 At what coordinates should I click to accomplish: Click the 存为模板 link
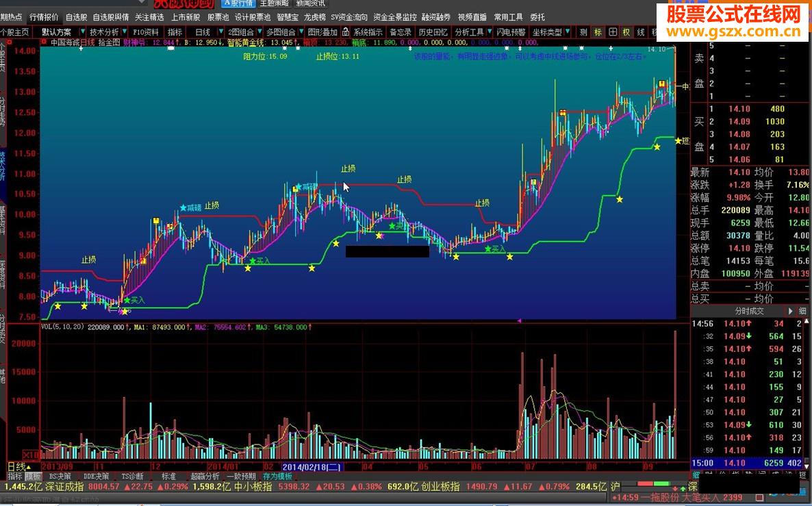[277, 476]
